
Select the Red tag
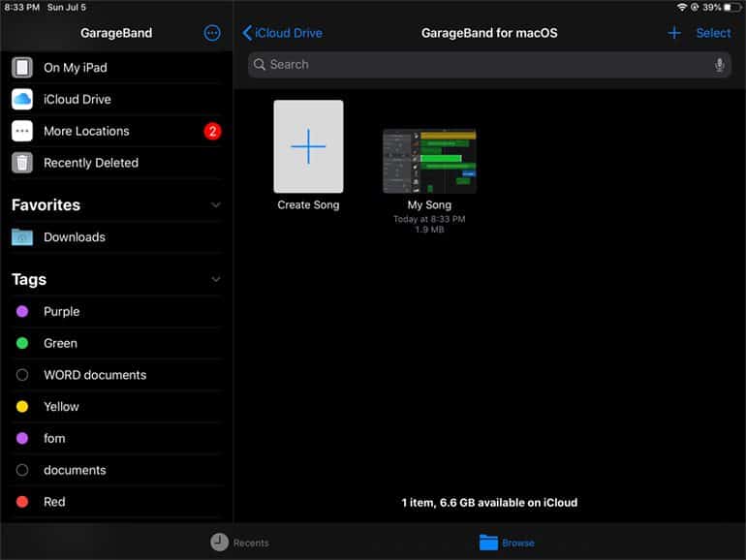116,502
